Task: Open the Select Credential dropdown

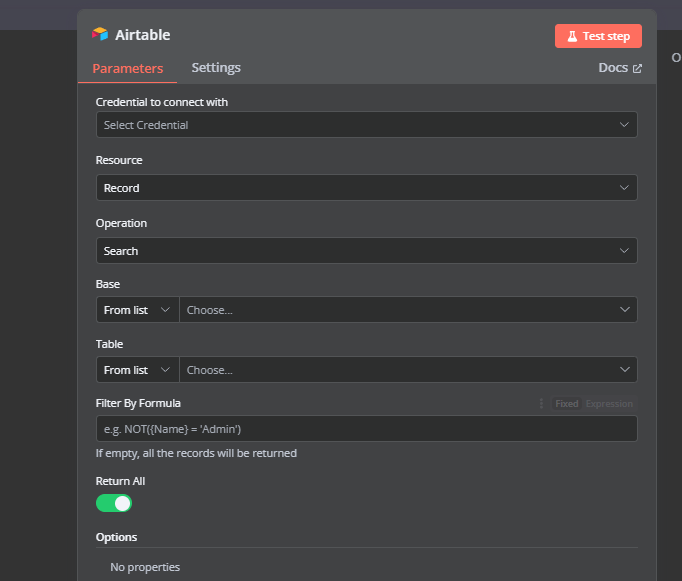Action: (366, 125)
